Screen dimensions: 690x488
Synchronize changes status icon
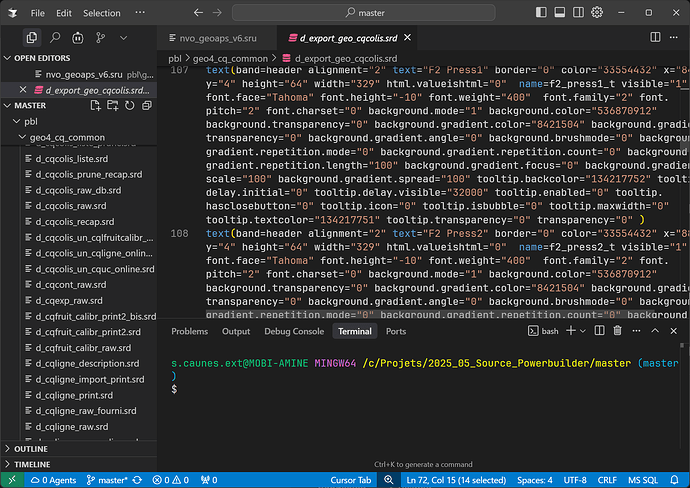[x=137, y=480]
